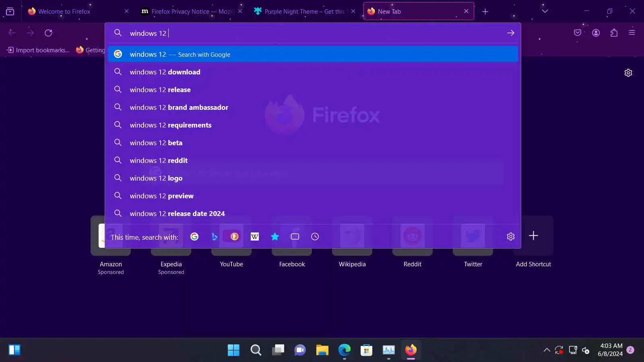Open the Extensions panel
Viewport: 644px width, 362px height.
[x=614, y=33]
